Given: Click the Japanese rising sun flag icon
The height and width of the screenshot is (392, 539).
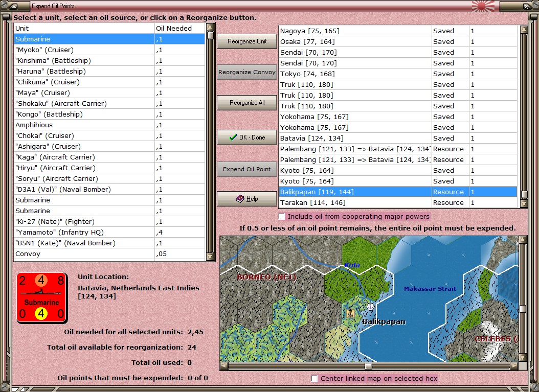Looking at the screenshot, I should point(483,6).
